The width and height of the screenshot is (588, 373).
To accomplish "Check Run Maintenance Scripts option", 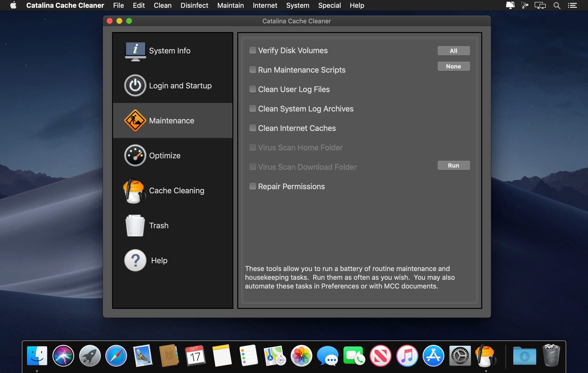I will point(253,70).
